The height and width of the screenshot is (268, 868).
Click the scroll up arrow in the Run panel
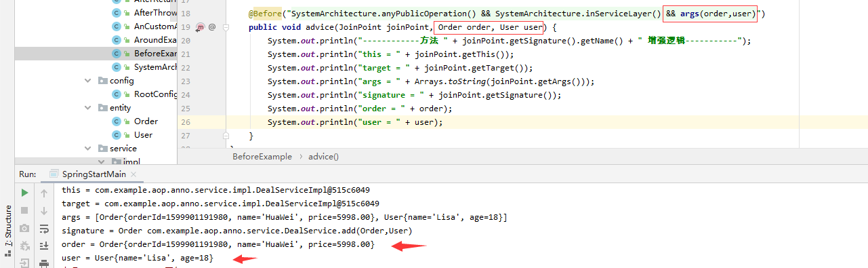(45, 193)
